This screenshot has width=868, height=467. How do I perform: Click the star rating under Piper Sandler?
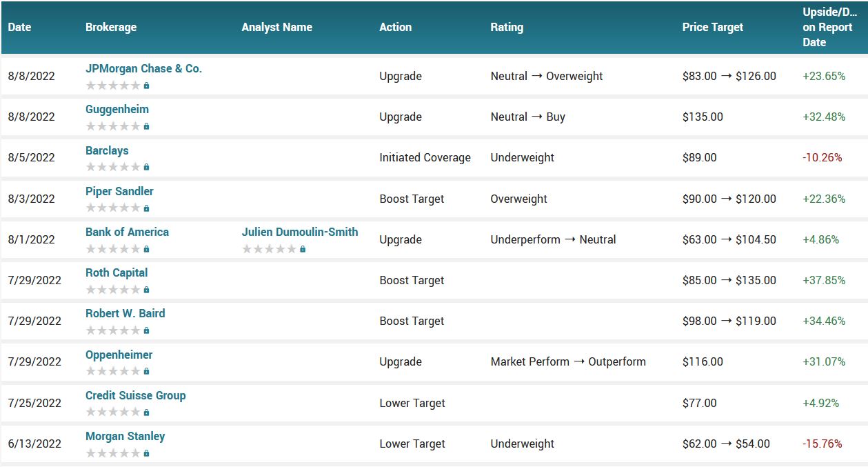pos(113,208)
